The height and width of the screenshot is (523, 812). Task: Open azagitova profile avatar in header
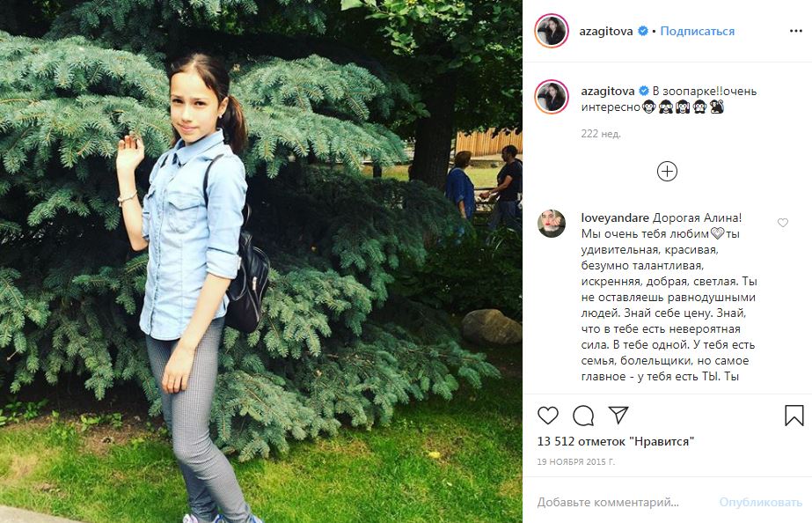[x=552, y=31]
